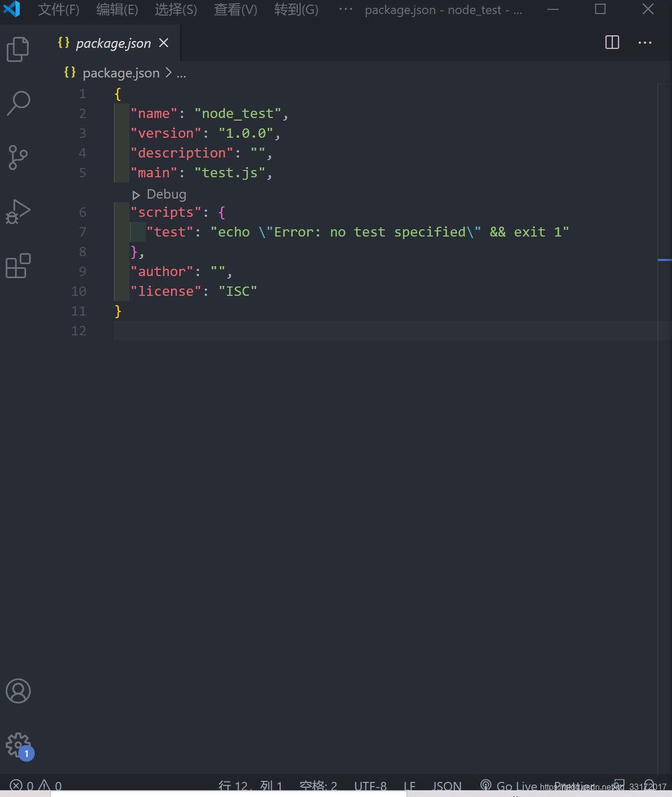The width and height of the screenshot is (672, 797).
Task: Change indentation via 空格: 2
Action: (318, 786)
